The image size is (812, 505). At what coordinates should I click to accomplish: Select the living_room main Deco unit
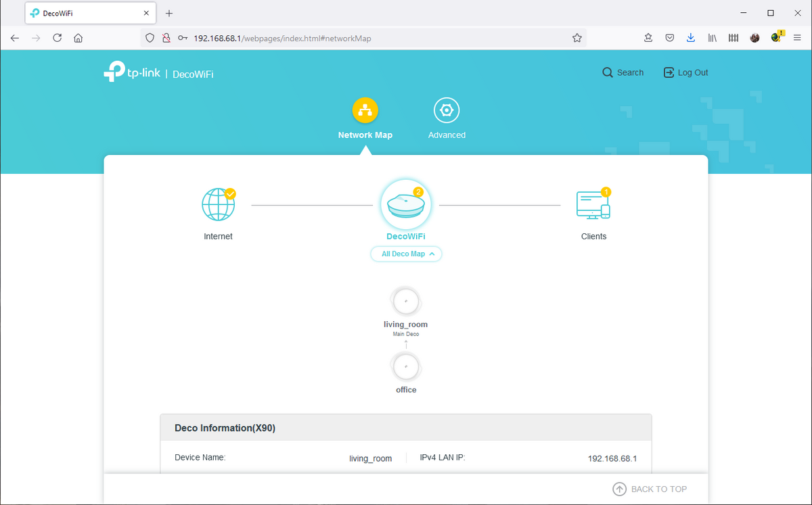pos(406,302)
